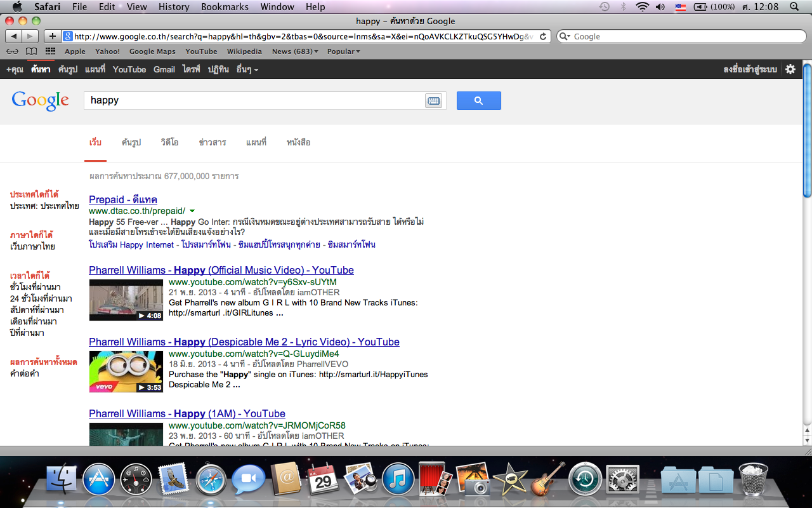
Task: Open the Prepaid - ดีแทค result link
Action: tap(123, 199)
